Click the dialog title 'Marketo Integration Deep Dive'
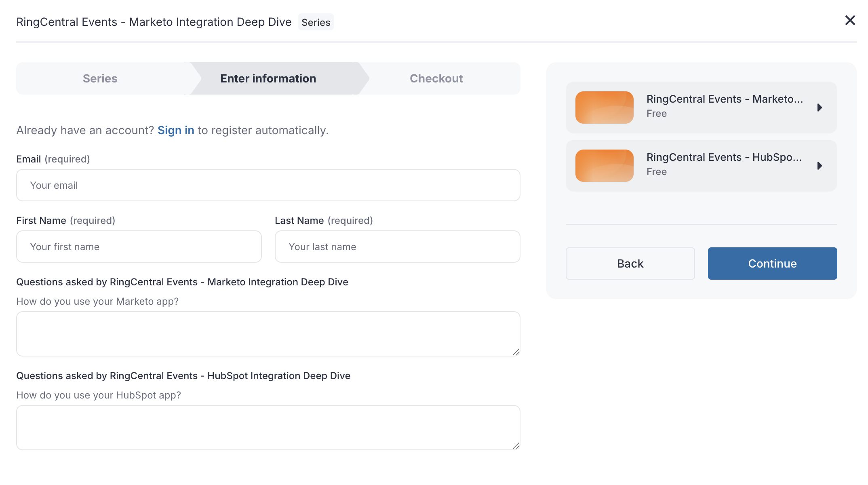 tap(210, 22)
